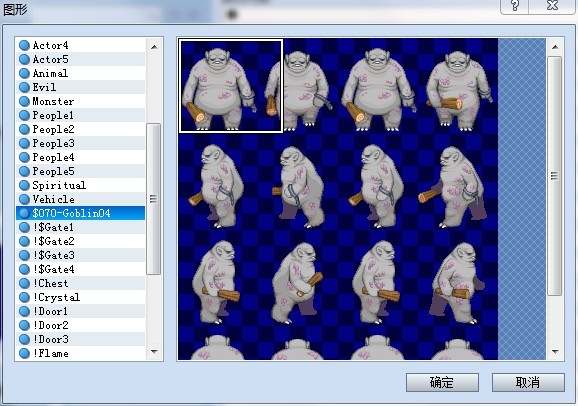Select Actor4 in the graphic list
The height and width of the screenshot is (406, 578).
point(80,45)
